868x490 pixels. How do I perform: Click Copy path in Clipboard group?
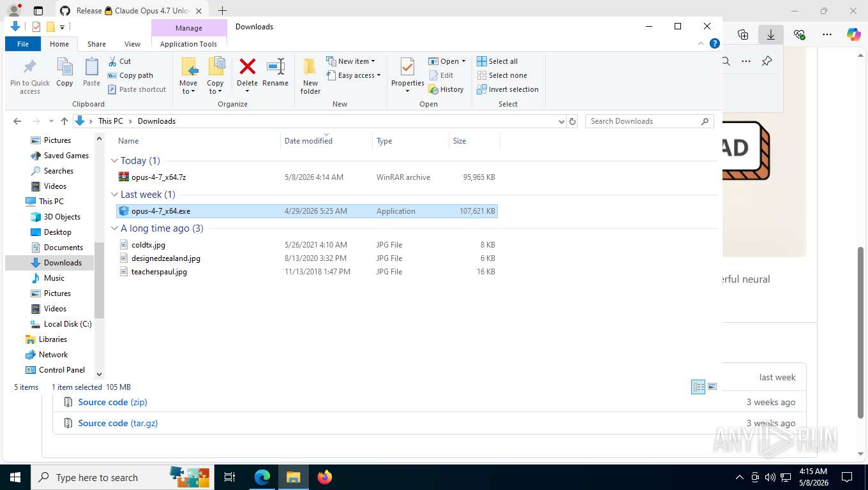click(x=130, y=75)
